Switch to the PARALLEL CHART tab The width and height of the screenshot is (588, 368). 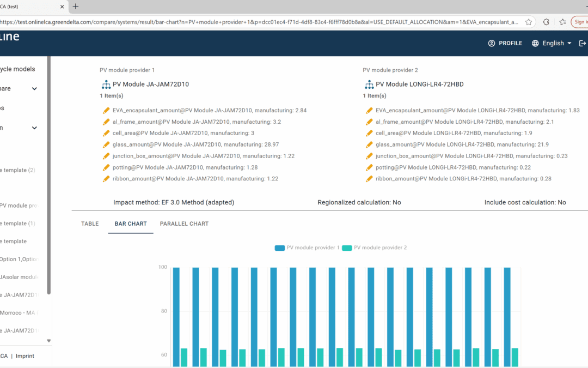tap(184, 224)
